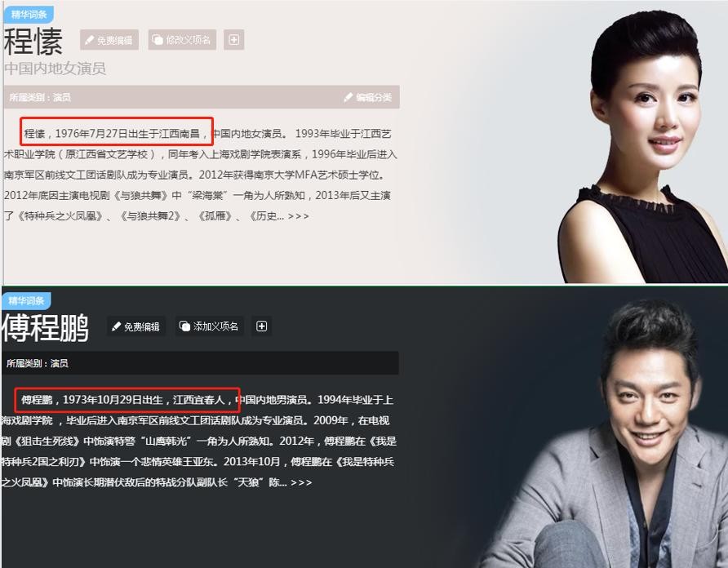This screenshot has width=728, height=568.
Task: Click the 傅程鹏 entry title
Action: coord(45,328)
